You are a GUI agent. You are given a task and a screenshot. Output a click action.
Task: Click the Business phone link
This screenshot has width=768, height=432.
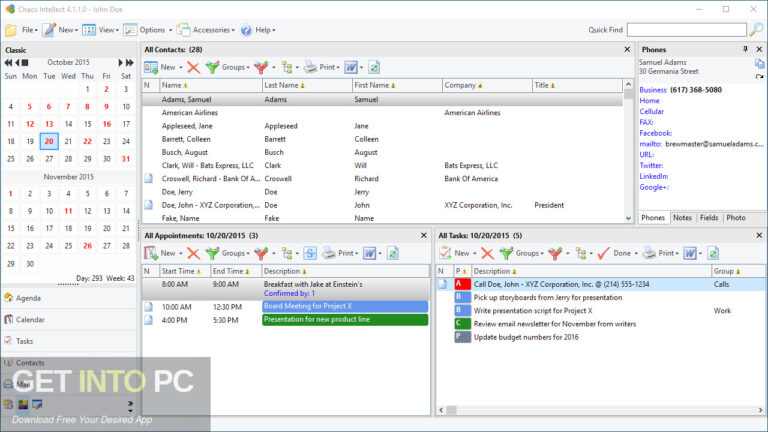pyautogui.click(x=653, y=90)
